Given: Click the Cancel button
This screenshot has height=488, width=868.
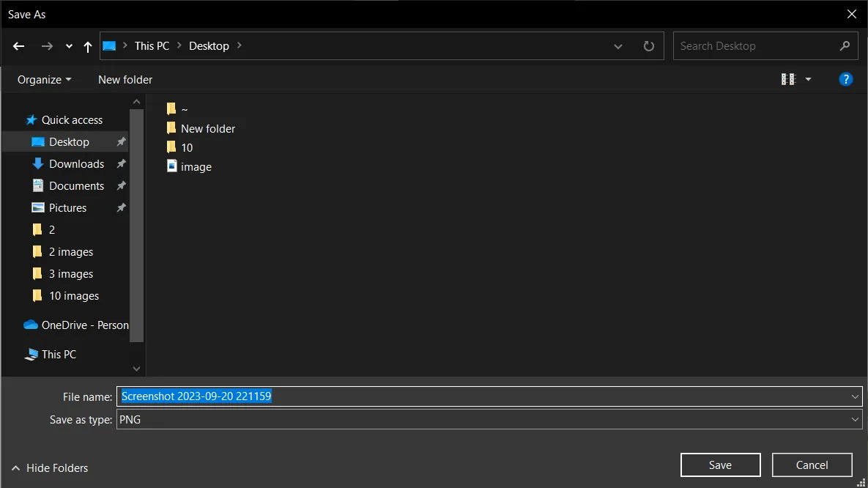Looking at the screenshot, I should 812,465.
